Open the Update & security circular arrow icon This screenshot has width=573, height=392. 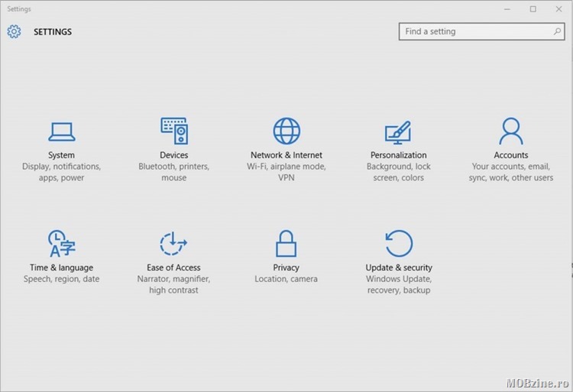(399, 243)
